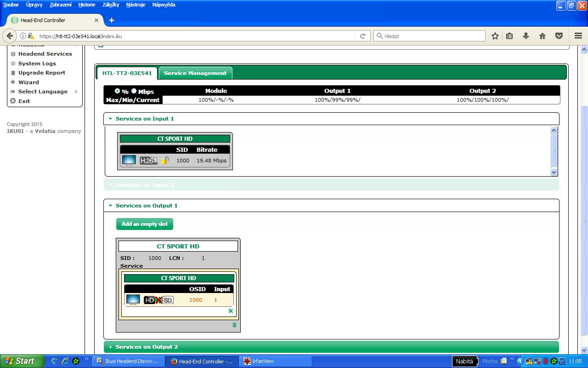
Task: Open System Logs in the sidebar
Action: pos(37,63)
